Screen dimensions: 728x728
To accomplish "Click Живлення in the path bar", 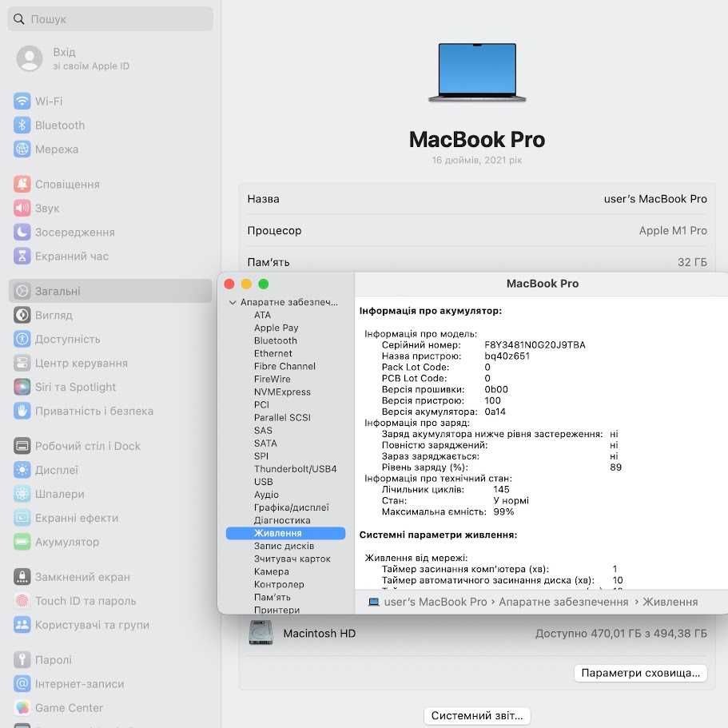I will (670, 602).
